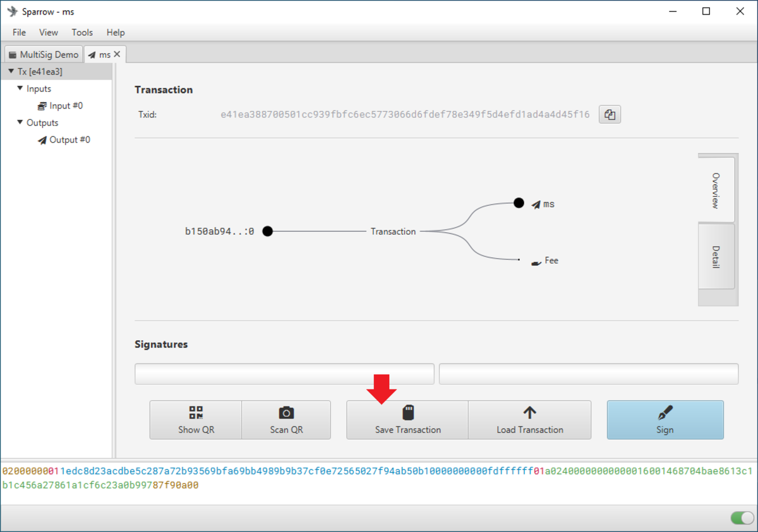Save Transaction to file
Viewport: 758px width, 532px height.
[x=407, y=420]
